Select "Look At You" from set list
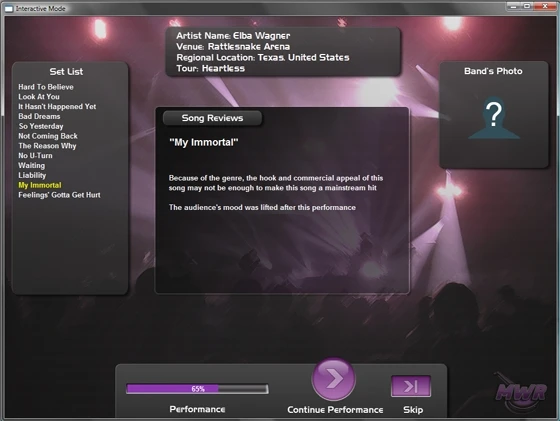Viewport: 560px width, 421px height. tap(39, 97)
